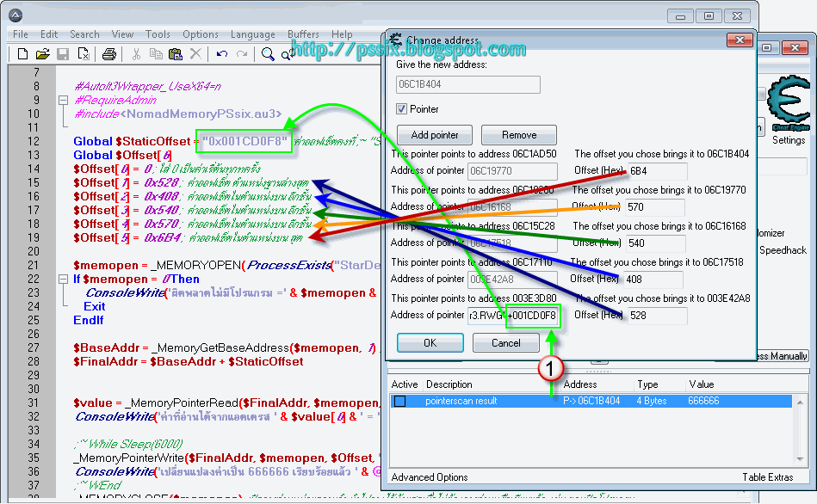Open the Tools menu

157,34
